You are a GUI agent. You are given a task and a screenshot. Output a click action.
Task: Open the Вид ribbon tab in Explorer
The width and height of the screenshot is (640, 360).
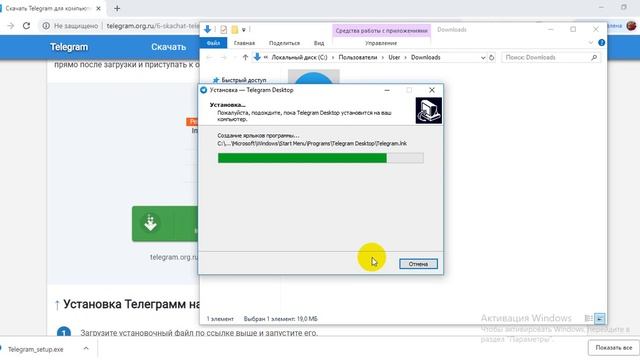(319, 43)
